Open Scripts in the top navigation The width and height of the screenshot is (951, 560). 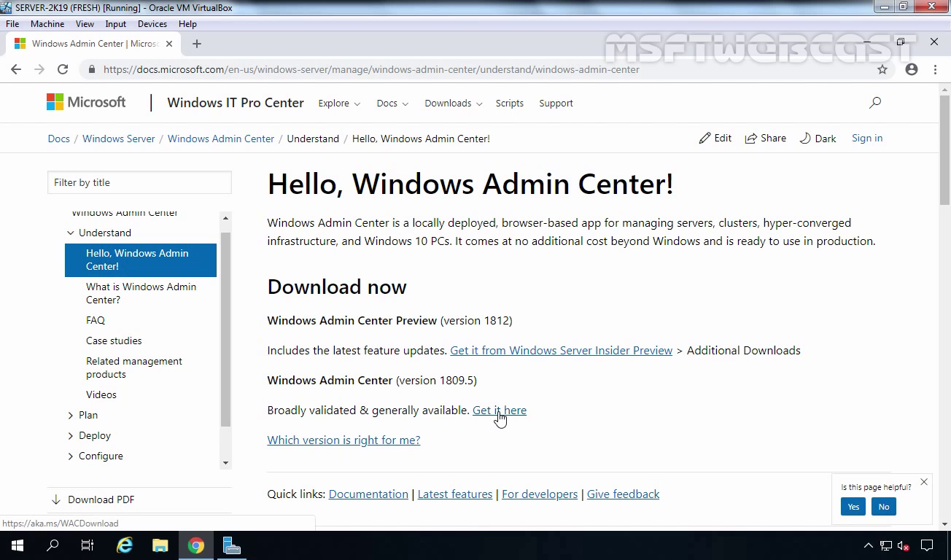tap(510, 104)
